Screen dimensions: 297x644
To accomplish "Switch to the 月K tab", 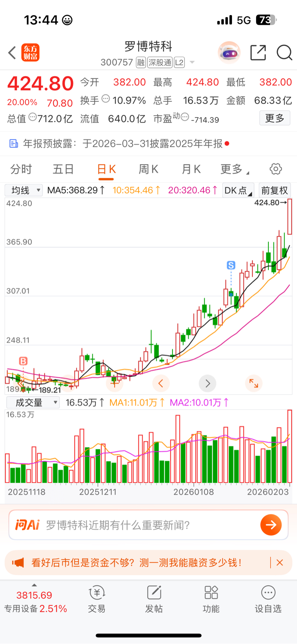I will point(191,169).
